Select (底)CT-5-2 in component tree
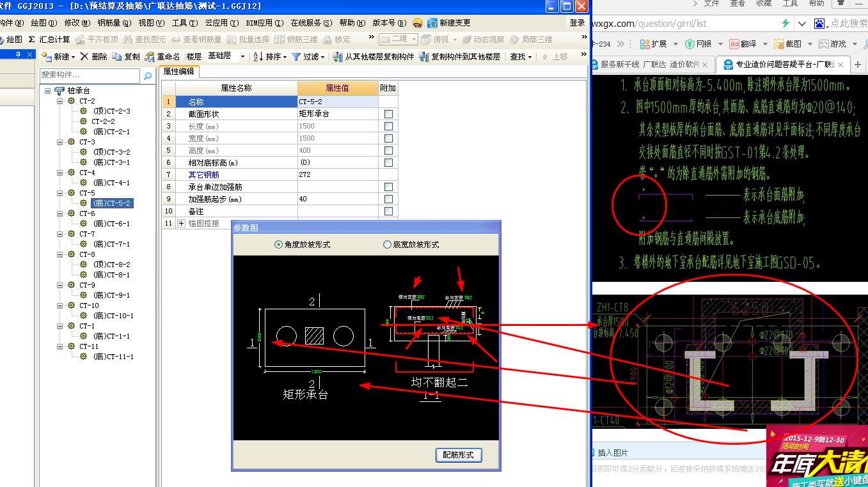The width and height of the screenshot is (868, 487). (x=112, y=203)
